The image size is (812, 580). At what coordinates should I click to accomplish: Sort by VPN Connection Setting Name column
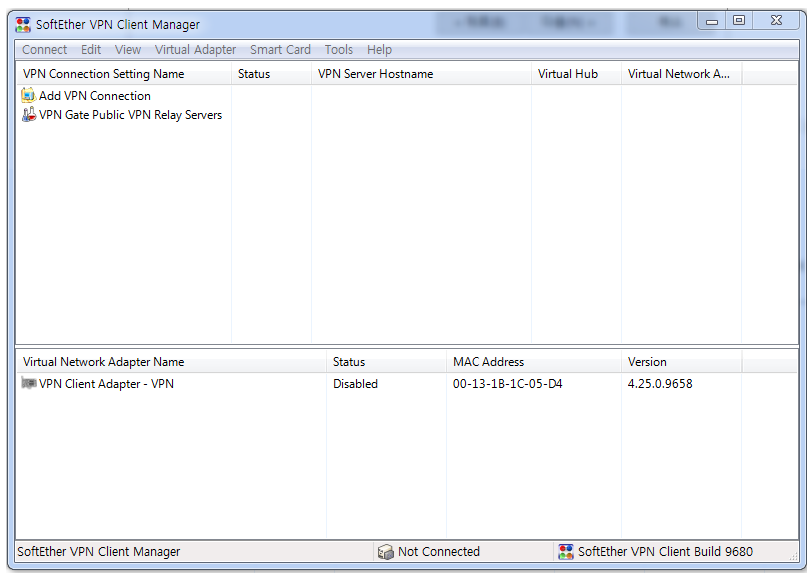(124, 74)
